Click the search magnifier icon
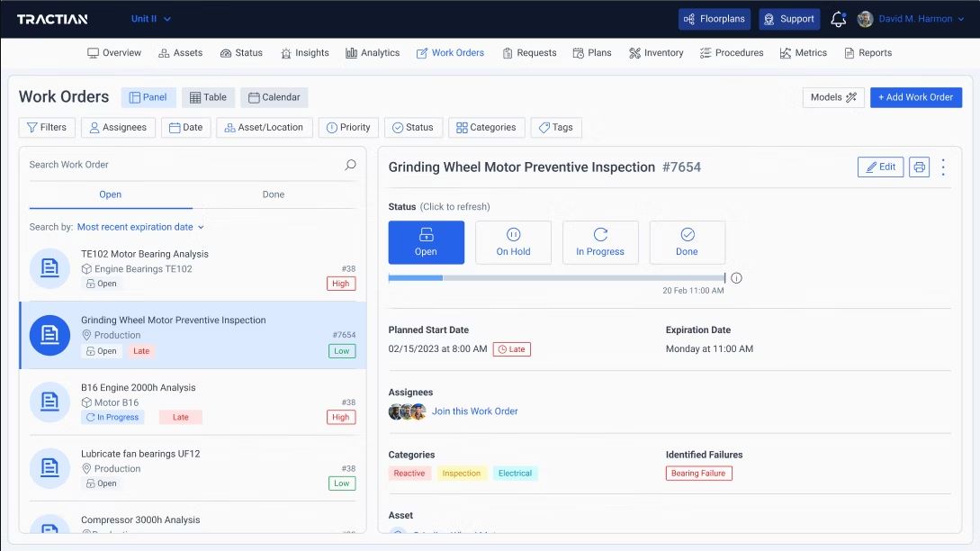Image resolution: width=980 pixels, height=551 pixels. tap(350, 165)
